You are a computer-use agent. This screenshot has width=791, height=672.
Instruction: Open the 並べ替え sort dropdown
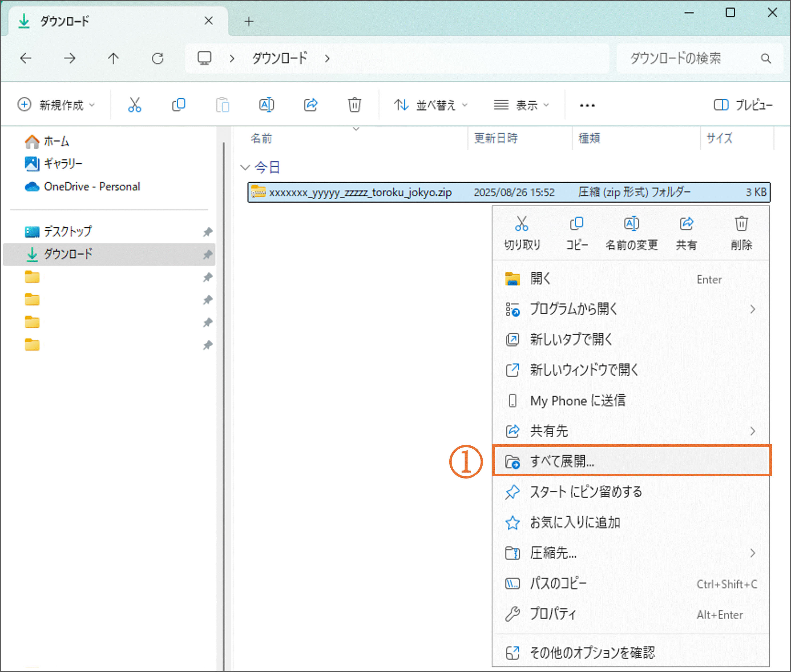click(430, 105)
